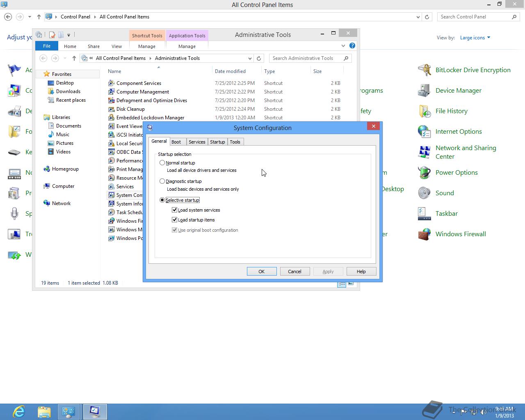Sort files by Date modified column
This screenshot has height=420, width=525.
[x=230, y=71]
